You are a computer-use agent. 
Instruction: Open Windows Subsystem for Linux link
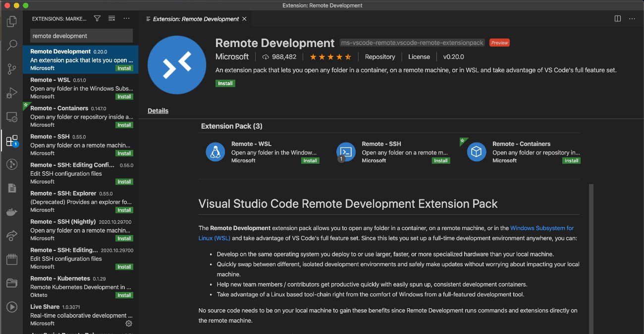point(542,228)
